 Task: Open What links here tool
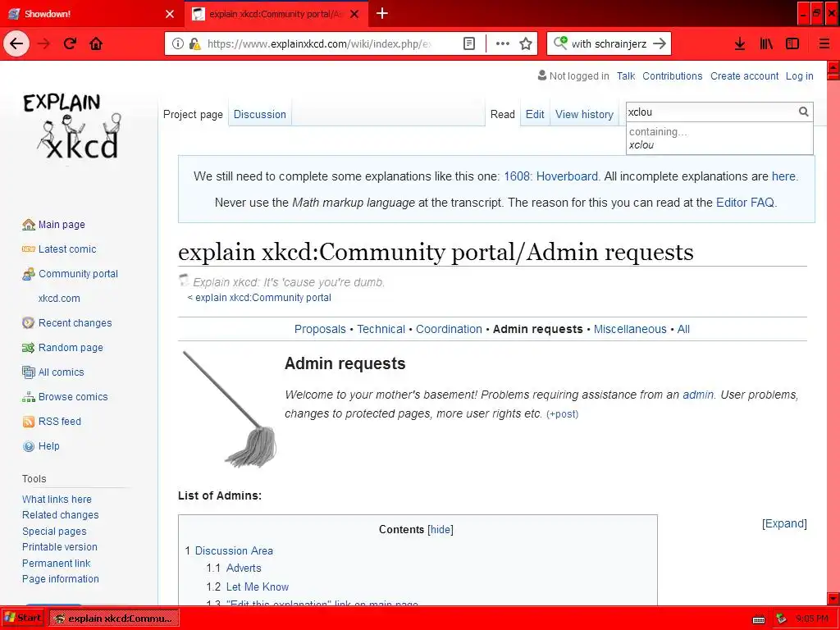click(57, 500)
